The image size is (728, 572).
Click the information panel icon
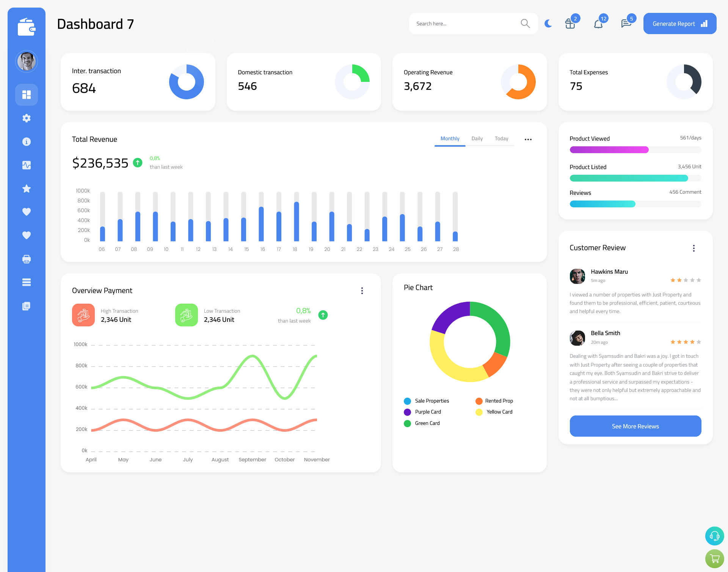click(26, 141)
